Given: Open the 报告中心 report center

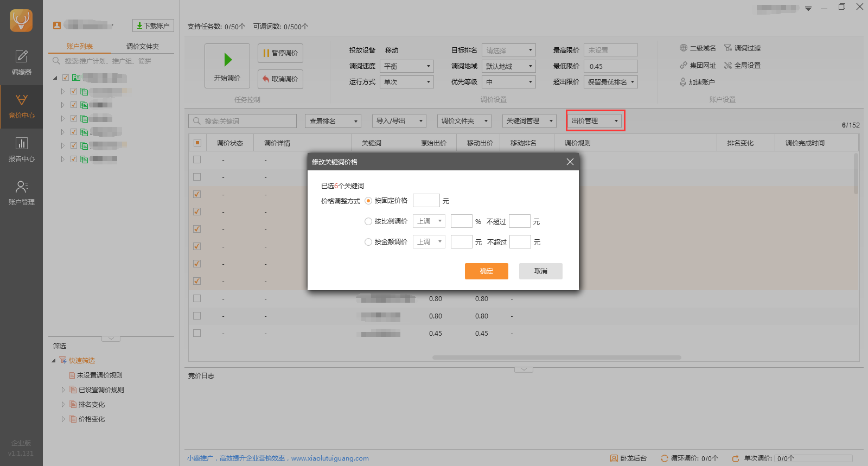Looking at the screenshot, I should [x=21, y=150].
